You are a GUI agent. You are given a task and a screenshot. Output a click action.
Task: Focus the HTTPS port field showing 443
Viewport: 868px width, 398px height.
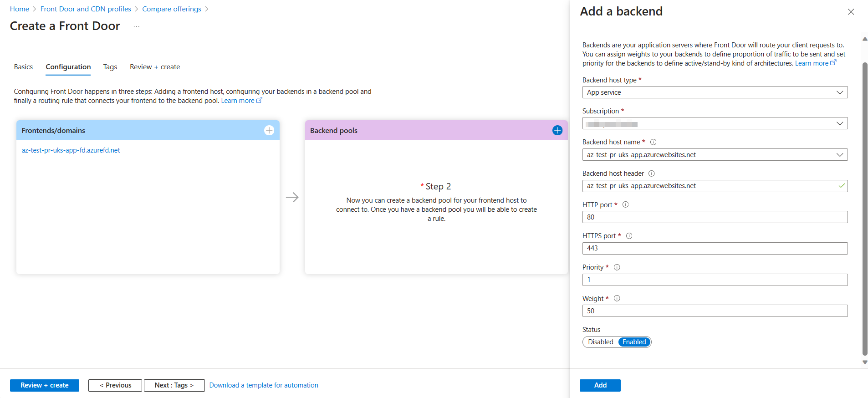point(715,248)
